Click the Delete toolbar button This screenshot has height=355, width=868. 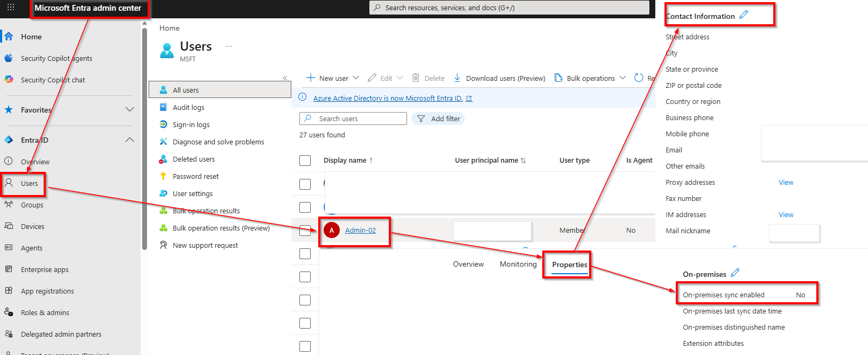pos(428,78)
